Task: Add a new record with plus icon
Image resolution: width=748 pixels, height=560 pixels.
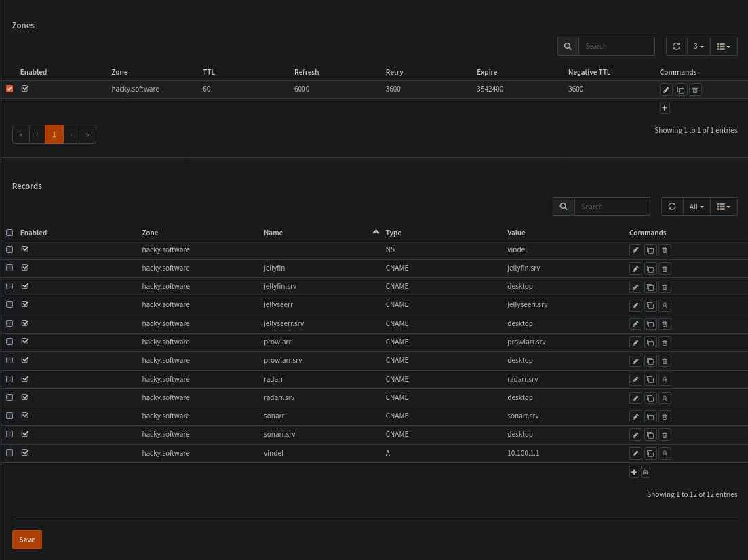Action: 634,472
